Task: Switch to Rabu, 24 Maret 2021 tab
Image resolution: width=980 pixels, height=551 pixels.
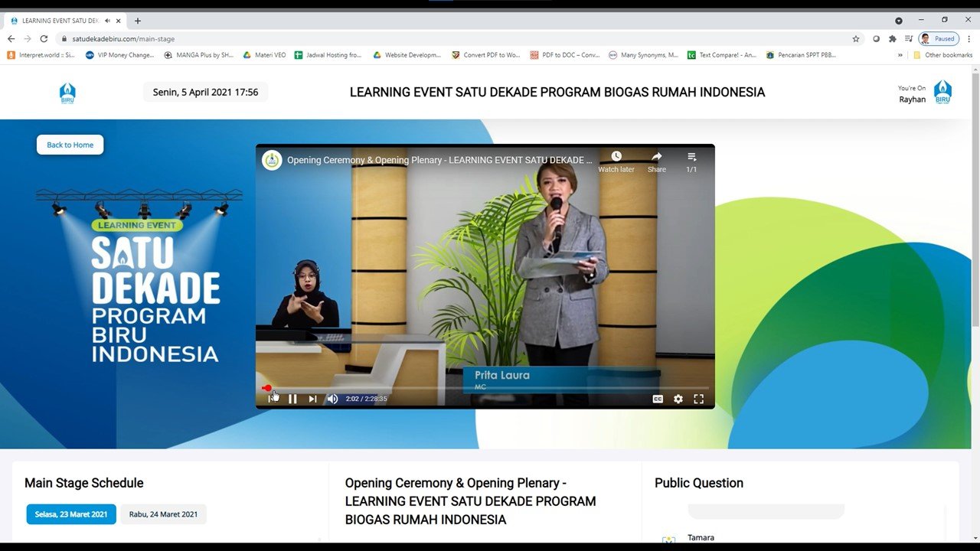Action: point(163,514)
